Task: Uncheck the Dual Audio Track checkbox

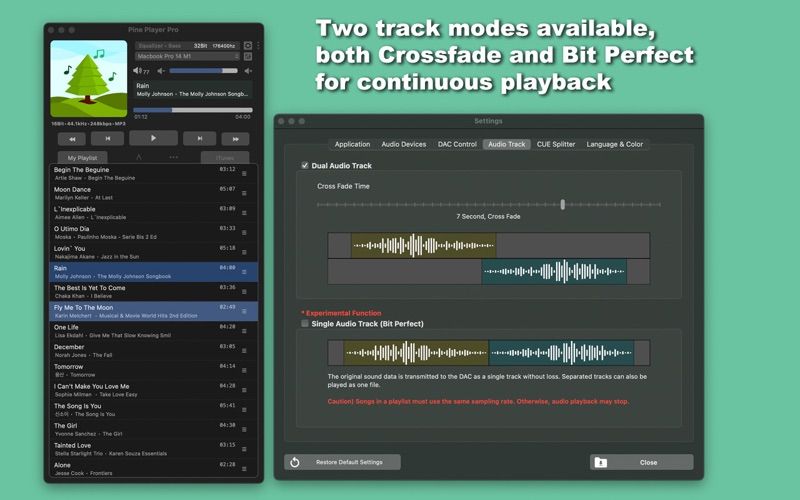Action: tap(305, 165)
